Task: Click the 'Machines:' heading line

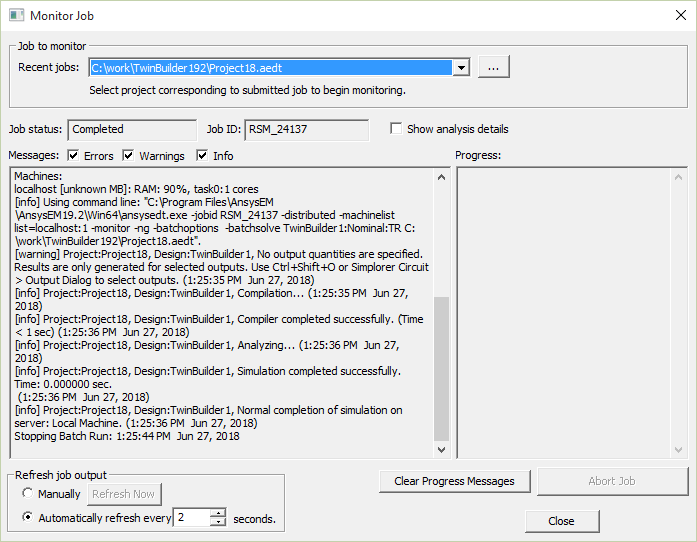Action: 38,176
